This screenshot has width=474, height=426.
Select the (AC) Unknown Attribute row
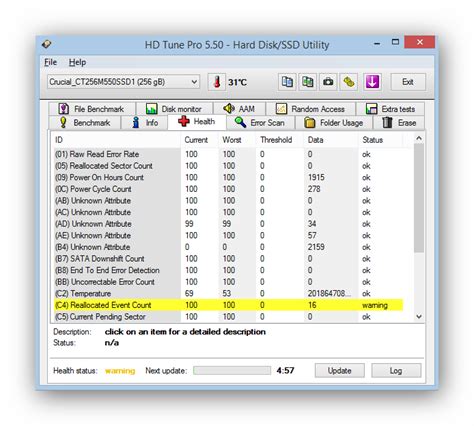228,212
